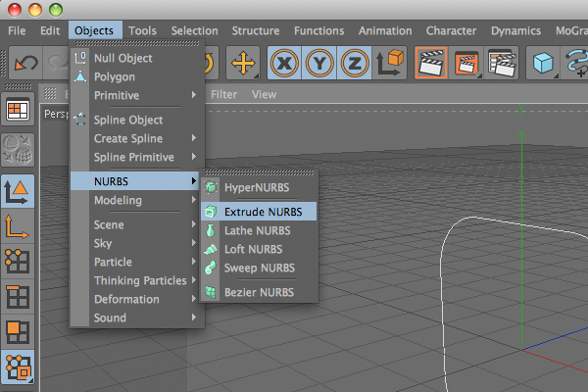
Task: Select the Move tool icon
Action: tap(243, 63)
